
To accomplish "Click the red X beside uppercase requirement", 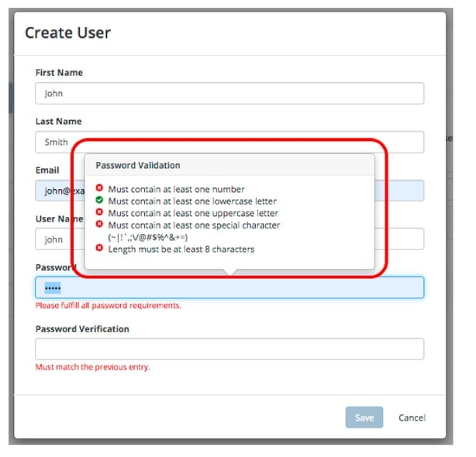I will (99, 212).
